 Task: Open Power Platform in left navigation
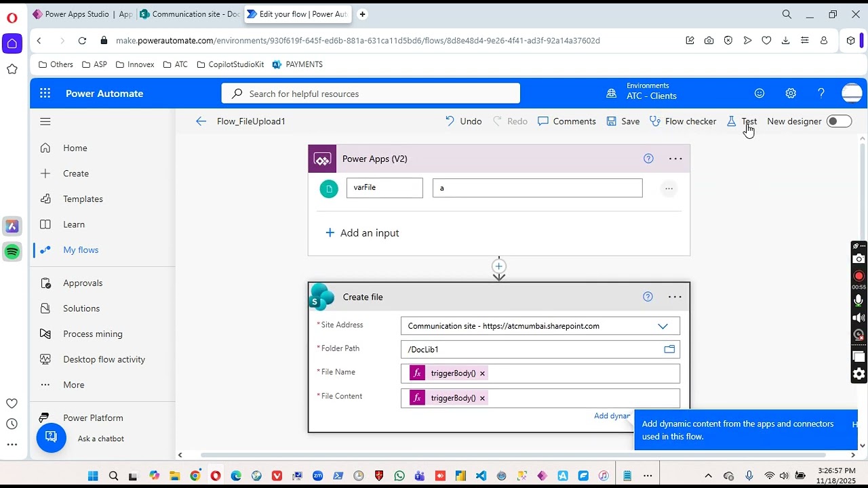click(93, 418)
